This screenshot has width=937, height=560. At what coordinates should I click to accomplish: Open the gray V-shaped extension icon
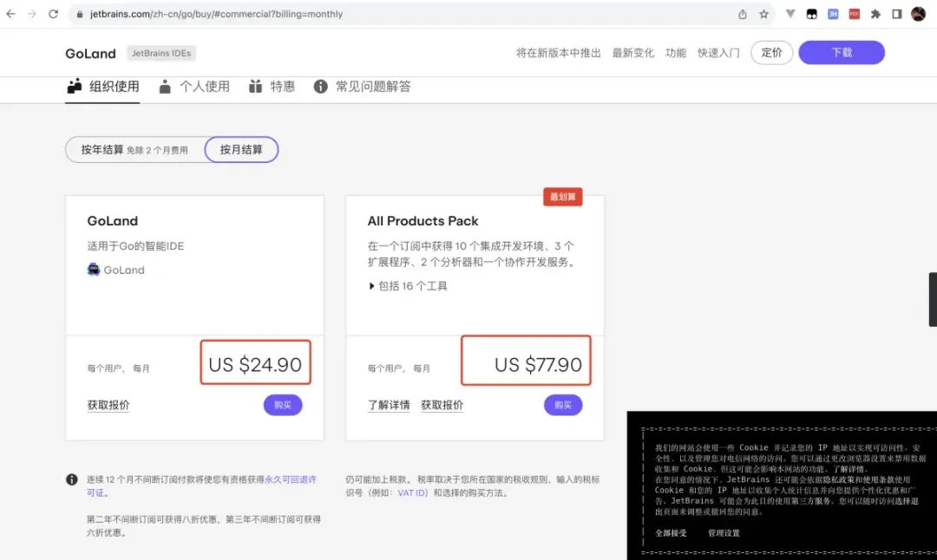tap(790, 14)
